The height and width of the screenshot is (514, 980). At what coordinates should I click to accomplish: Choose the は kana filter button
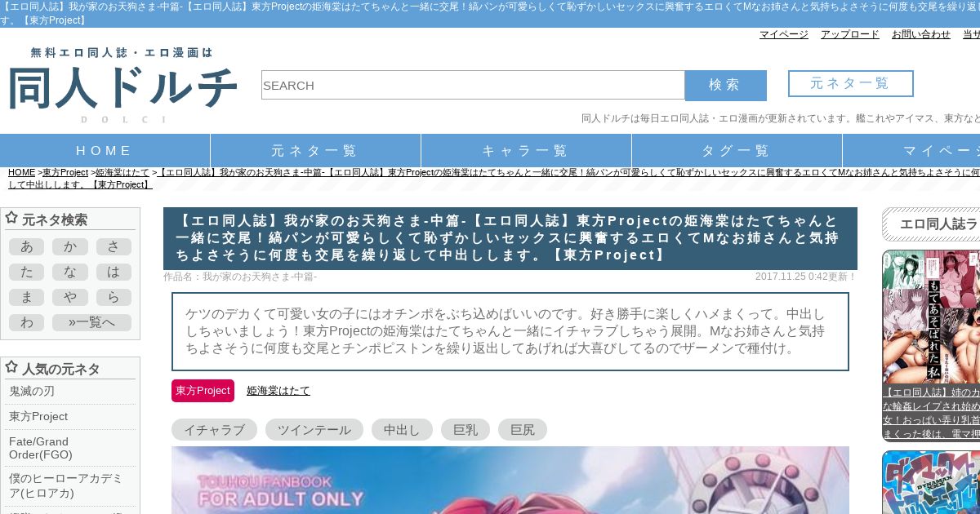point(114,273)
